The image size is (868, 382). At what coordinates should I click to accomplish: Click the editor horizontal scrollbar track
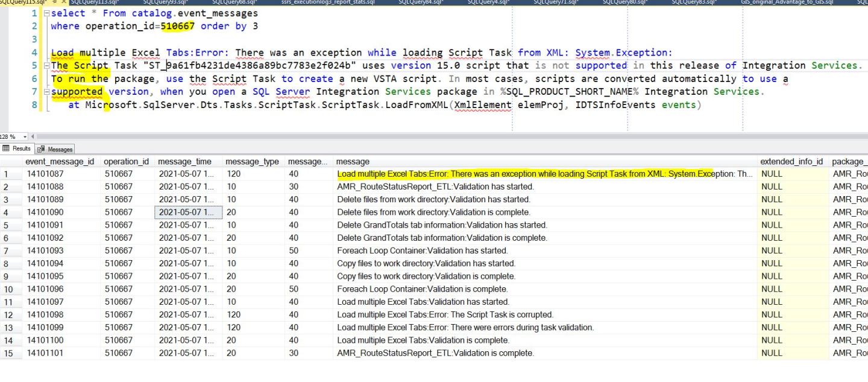pyautogui.click(x=452, y=137)
